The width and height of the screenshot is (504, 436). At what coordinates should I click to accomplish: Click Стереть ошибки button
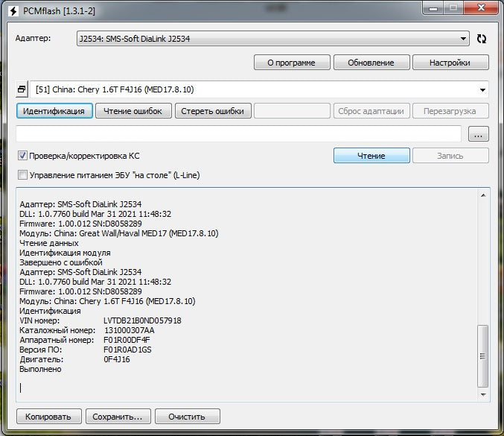pyautogui.click(x=213, y=111)
